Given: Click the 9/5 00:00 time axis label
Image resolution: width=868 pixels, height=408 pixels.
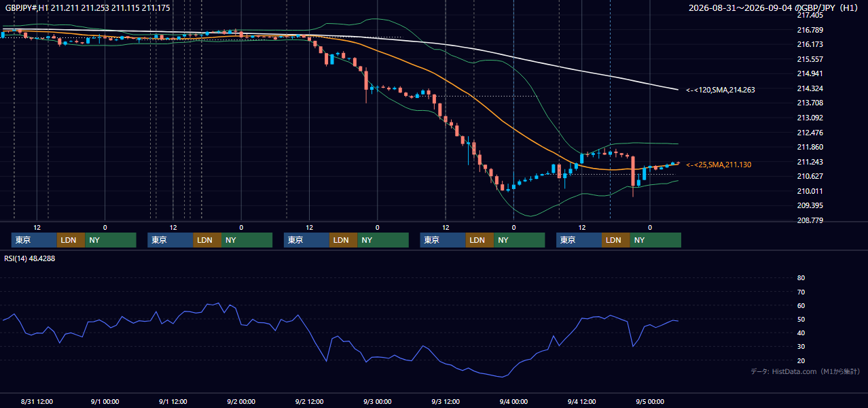Looking at the screenshot, I should (x=650, y=402).
